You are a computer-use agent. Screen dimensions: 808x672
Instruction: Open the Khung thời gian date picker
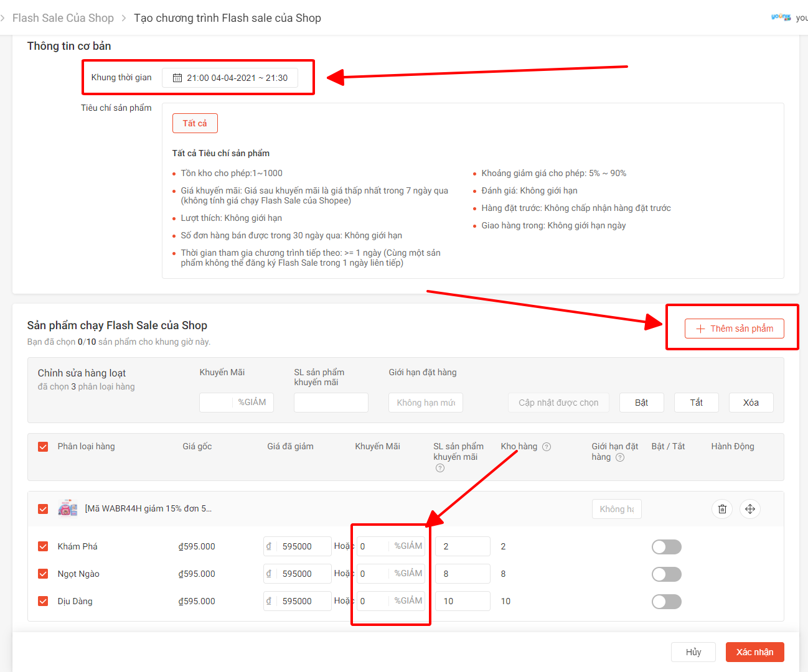pos(230,78)
